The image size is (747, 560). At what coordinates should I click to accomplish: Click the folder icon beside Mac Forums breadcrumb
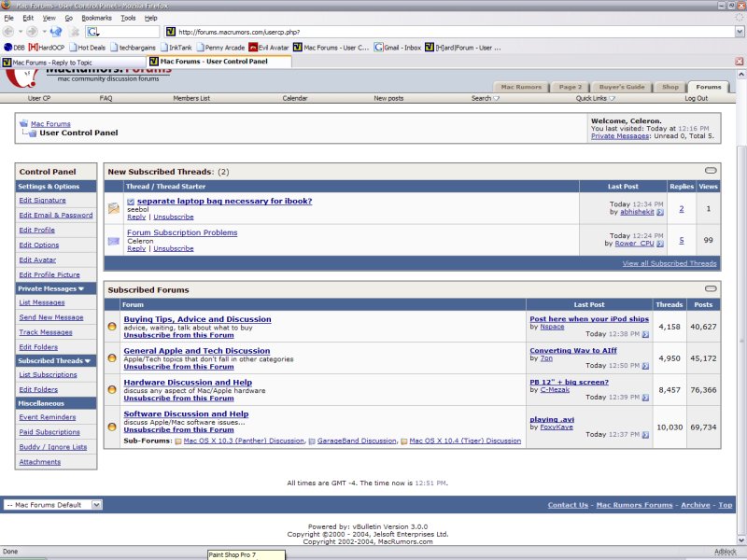(x=24, y=123)
